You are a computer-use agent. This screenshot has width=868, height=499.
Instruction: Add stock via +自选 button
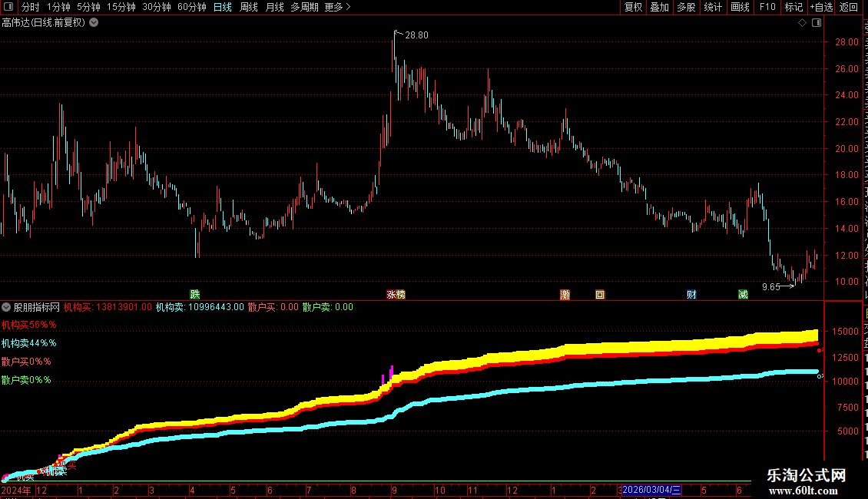(821, 7)
